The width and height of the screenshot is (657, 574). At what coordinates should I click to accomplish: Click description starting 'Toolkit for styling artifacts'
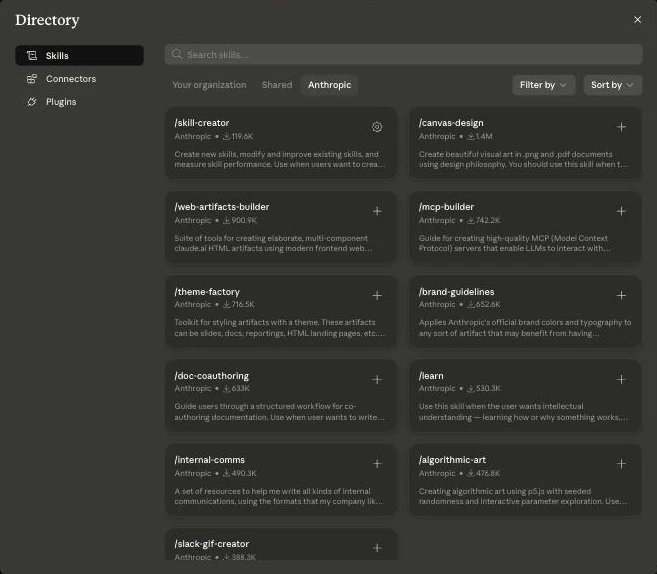tap(279, 328)
